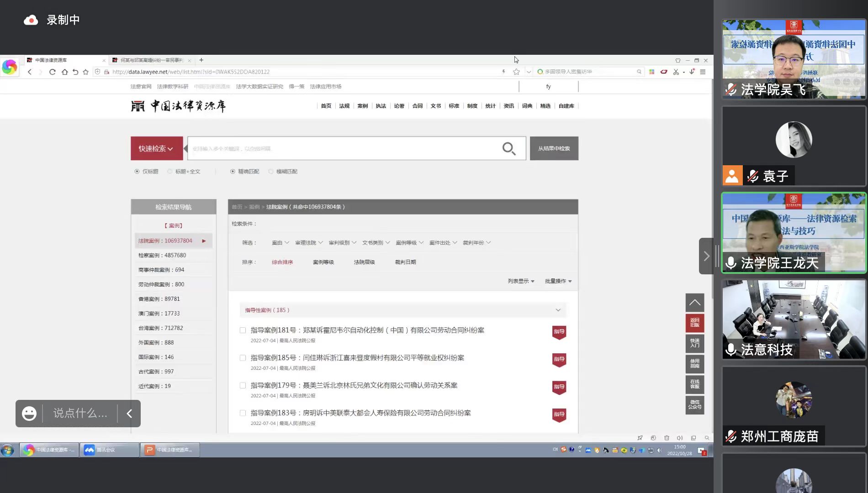Open the 文书 nav menu
Viewport: 868px width, 493px height.
point(435,106)
